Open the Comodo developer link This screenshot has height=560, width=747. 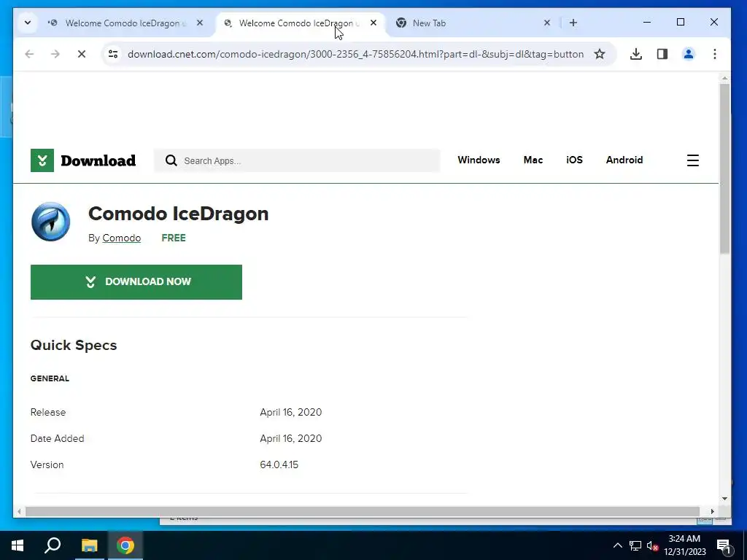tap(122, 238)
